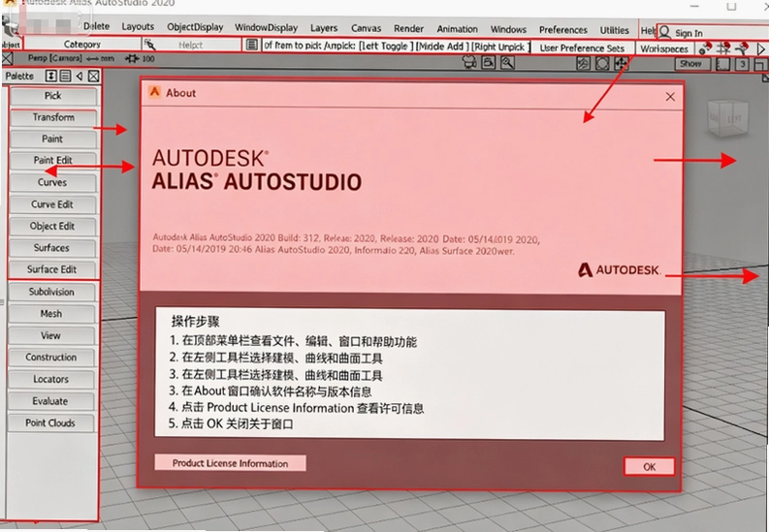Click the window layout icon right of 3
This screenshot has height=532, width=769.
(x=760, y=65)
